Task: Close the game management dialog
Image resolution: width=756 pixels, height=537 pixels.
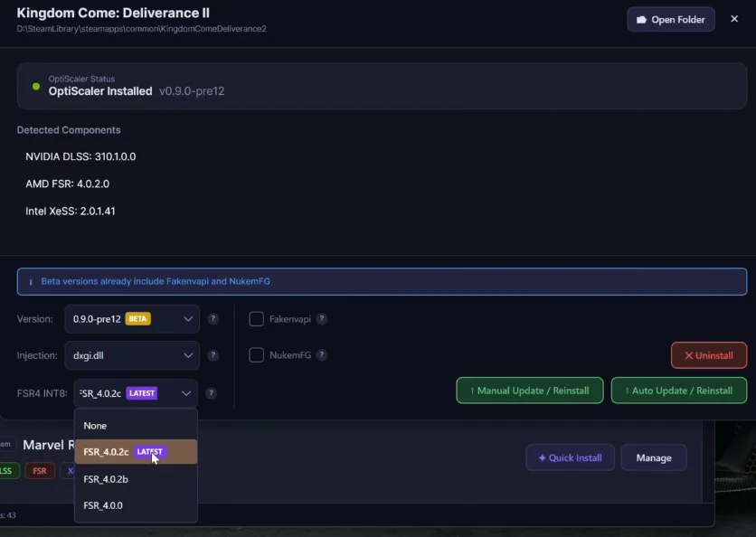Action: point(734,19)
